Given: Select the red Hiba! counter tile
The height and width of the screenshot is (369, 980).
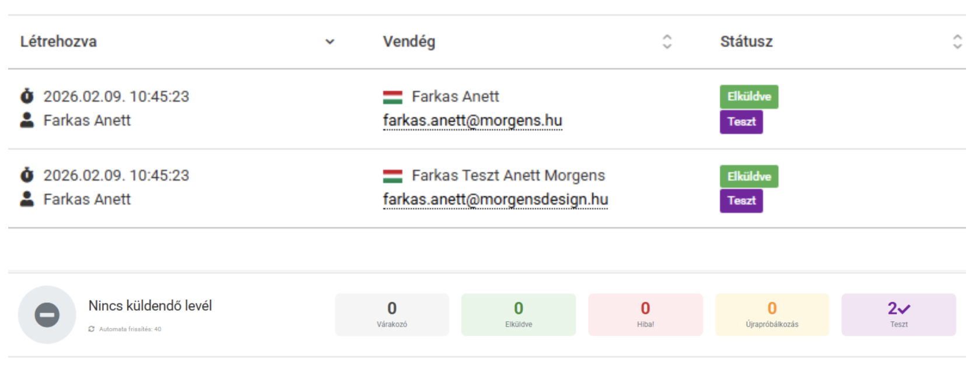Looking at the screenshot, I should click(x=645, y=315).
